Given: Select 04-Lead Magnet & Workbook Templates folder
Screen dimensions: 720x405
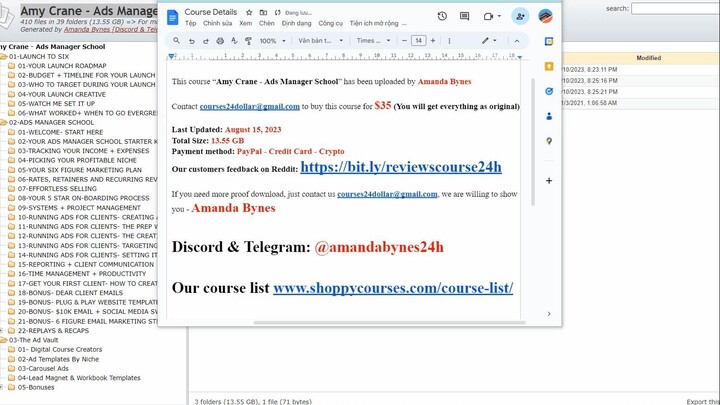Looking at the screenshot, I should (79, 378).
